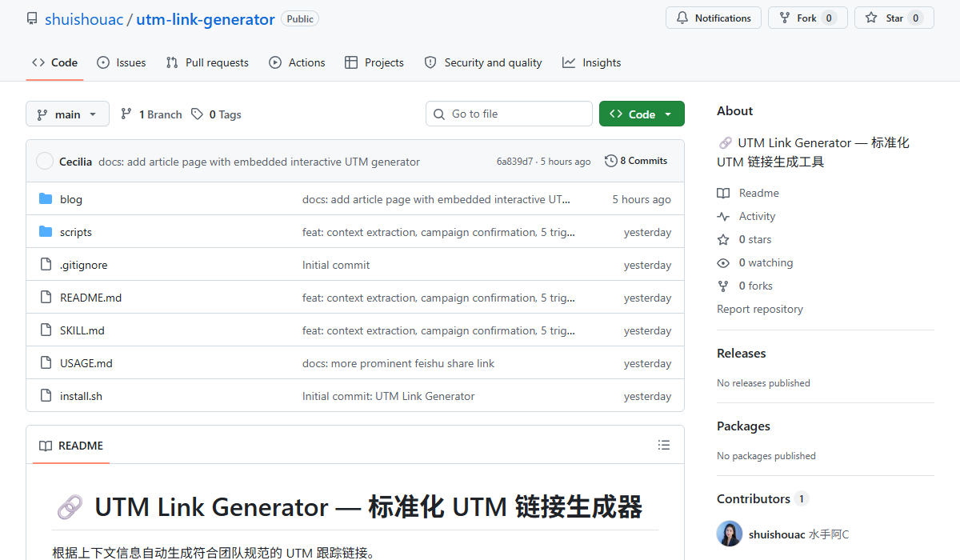Image resolution: width=960 pixels, height=560 pixels.
Task: Click Report repository link
Action: 760,309
